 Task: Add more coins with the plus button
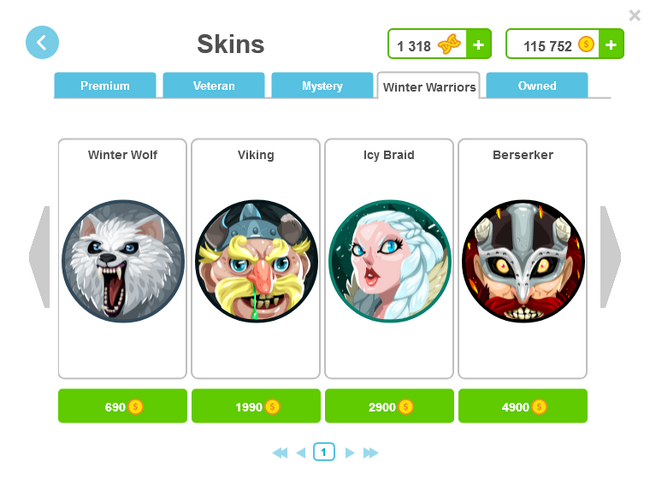(x=611, y=44)
